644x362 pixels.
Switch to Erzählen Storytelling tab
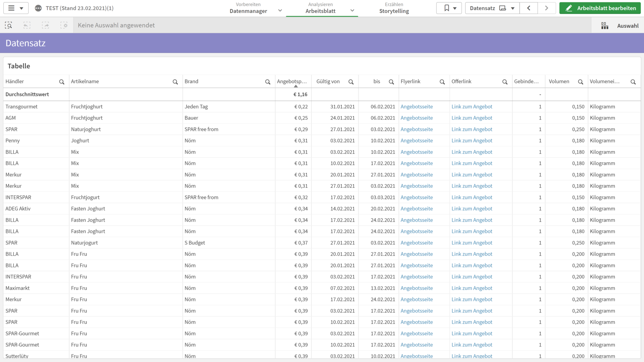click(394, 8)
